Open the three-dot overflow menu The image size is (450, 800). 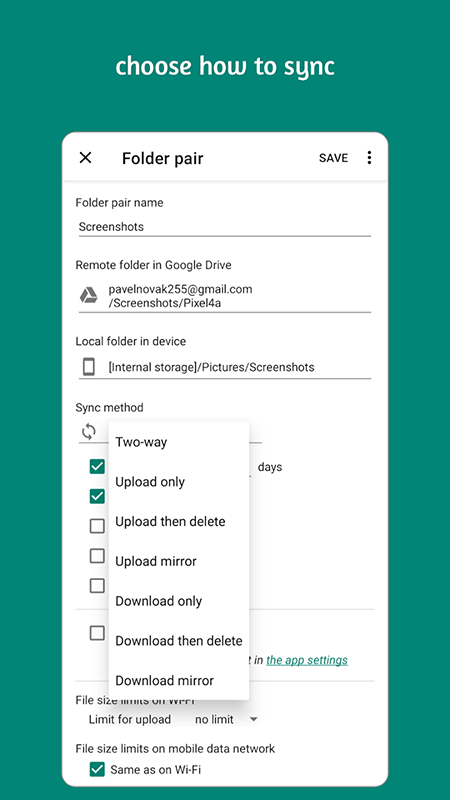click(x=369, y=158)
